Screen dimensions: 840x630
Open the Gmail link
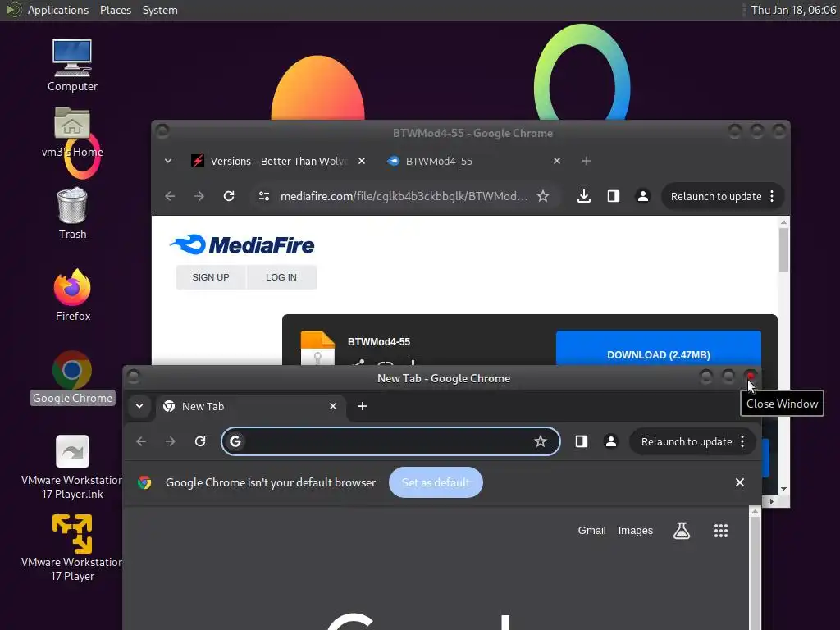coord(591,531)
